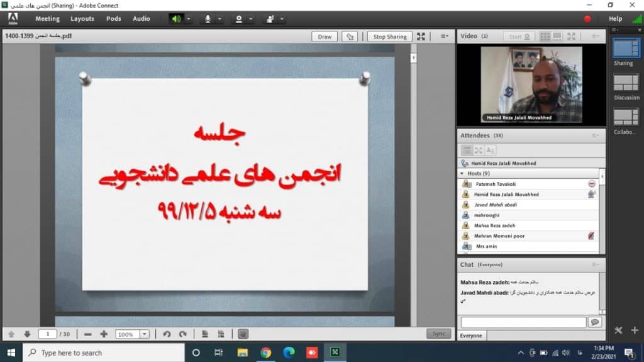Click the chat message input field
644x362 pixels.
tap(523, 322)
